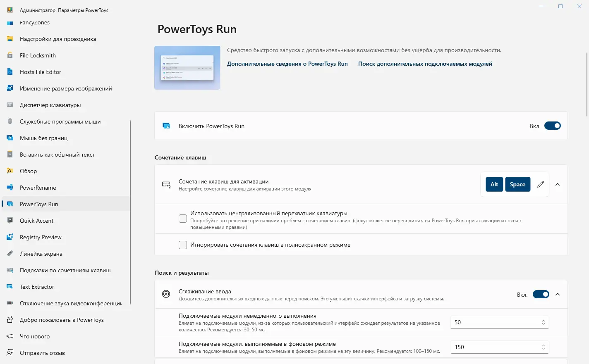Select PowerToys Run in the sidebar
This screenshot has height=364, width=589.
point(66,204)
